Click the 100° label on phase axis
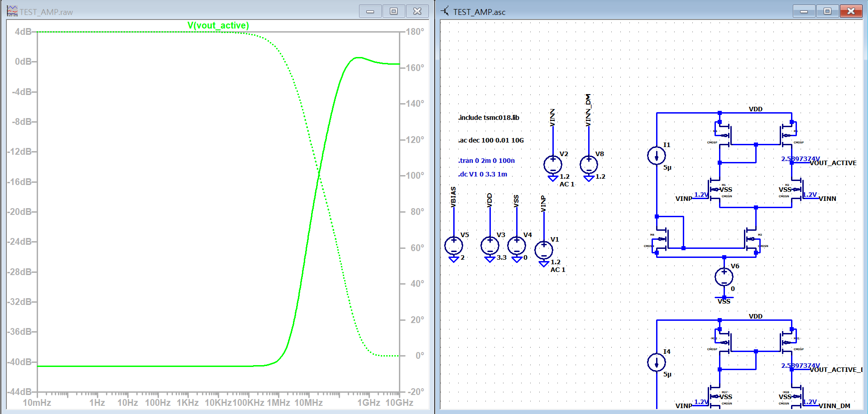Screen dimensions: 868x414 click(x=415, y=176)
